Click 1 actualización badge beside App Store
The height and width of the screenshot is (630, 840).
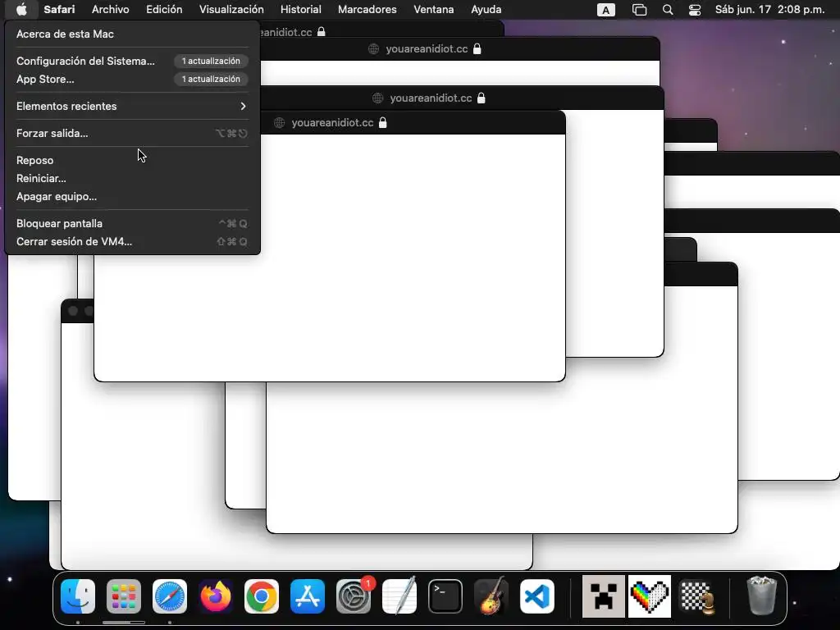[211, 79]
